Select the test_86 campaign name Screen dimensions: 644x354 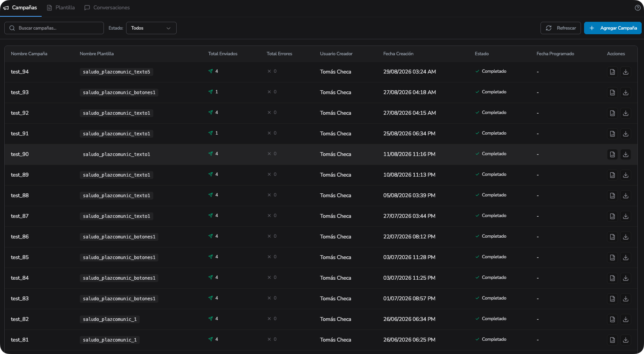pos(20,237)
